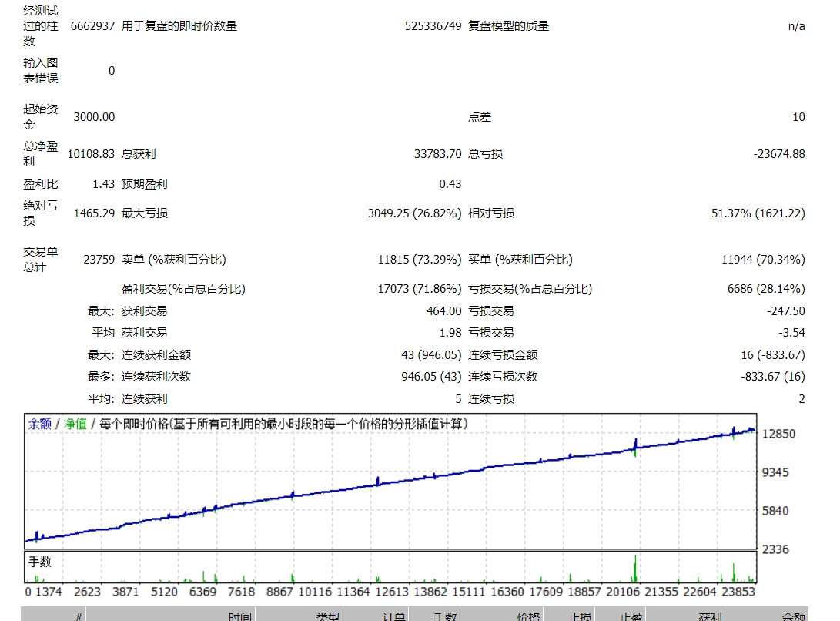
Task: Click the 净值 legend label on chart
Action: (x=75, y=424)
